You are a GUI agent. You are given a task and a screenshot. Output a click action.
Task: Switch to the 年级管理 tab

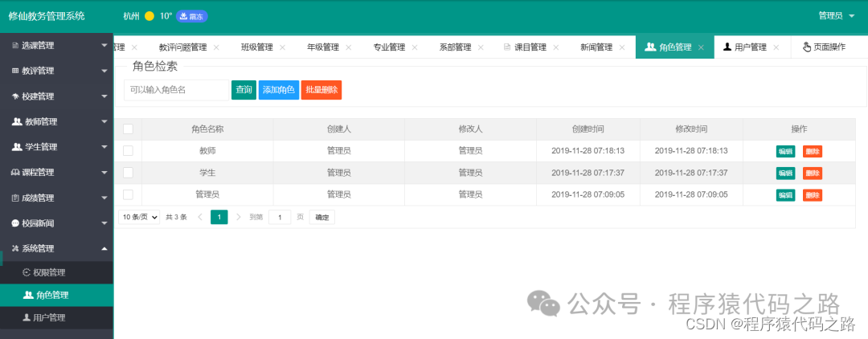[323, 47]
